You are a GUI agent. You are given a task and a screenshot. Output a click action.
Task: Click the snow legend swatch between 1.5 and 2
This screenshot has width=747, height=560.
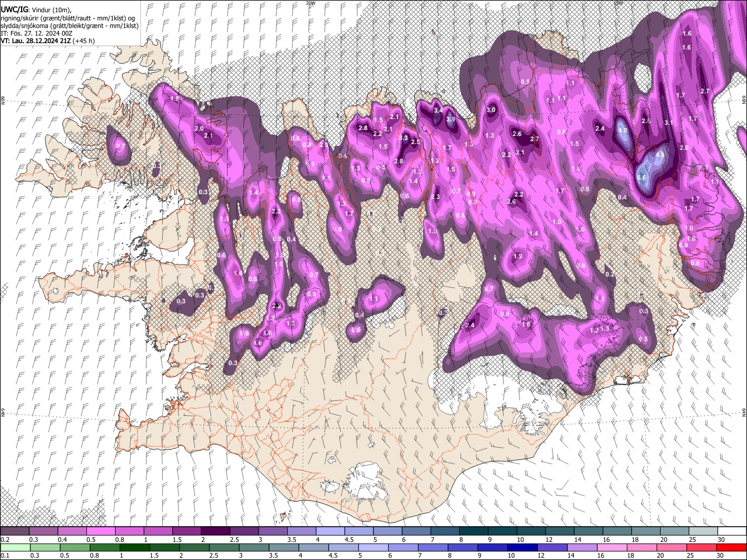click(x=187, y=531)
